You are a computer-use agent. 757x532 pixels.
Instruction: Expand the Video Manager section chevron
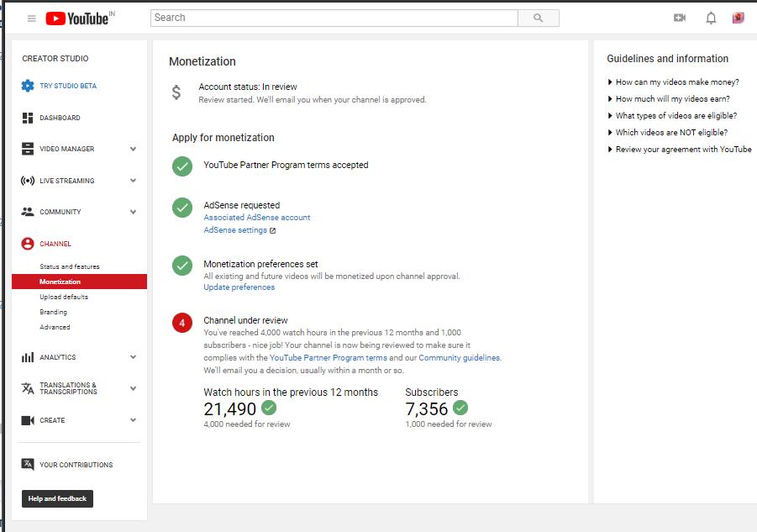tap(134, 149)
